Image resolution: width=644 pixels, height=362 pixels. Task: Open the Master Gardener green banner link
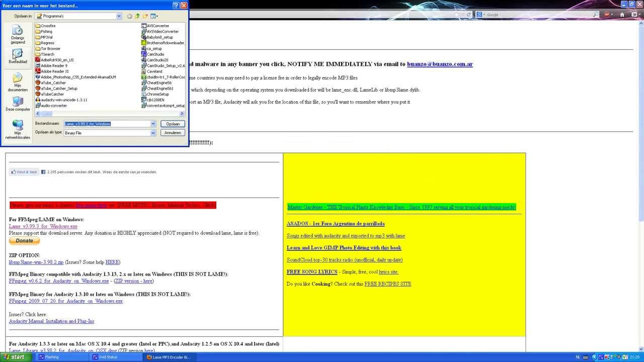tap(401, 207)
